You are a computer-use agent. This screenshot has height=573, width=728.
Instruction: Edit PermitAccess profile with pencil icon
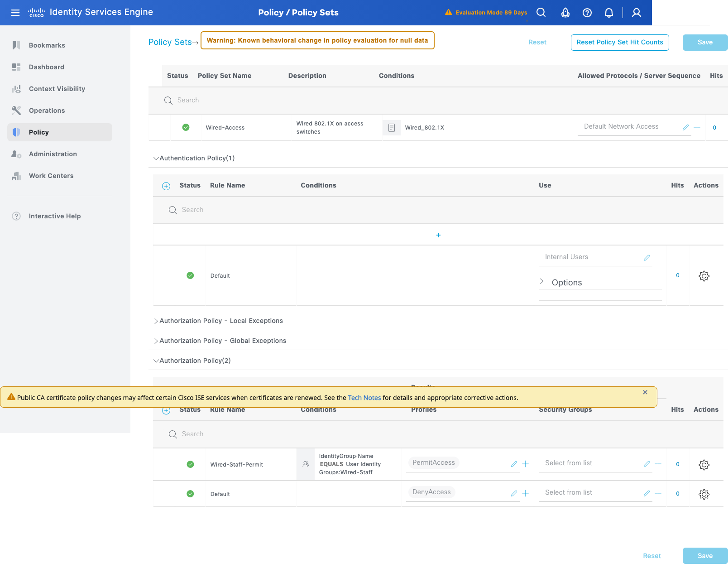514,464
